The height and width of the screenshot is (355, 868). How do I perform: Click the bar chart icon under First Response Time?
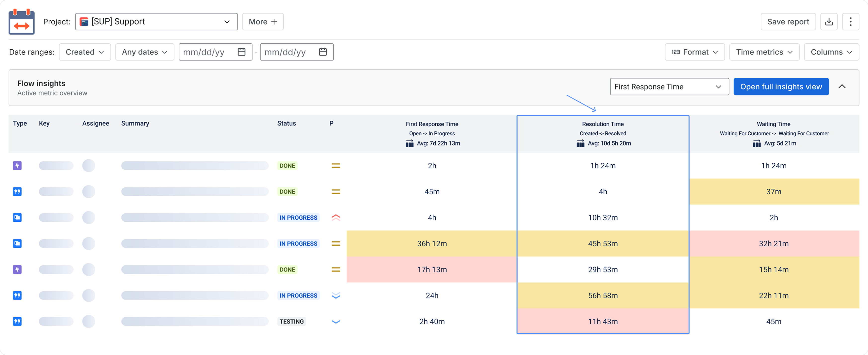point(409,144)
